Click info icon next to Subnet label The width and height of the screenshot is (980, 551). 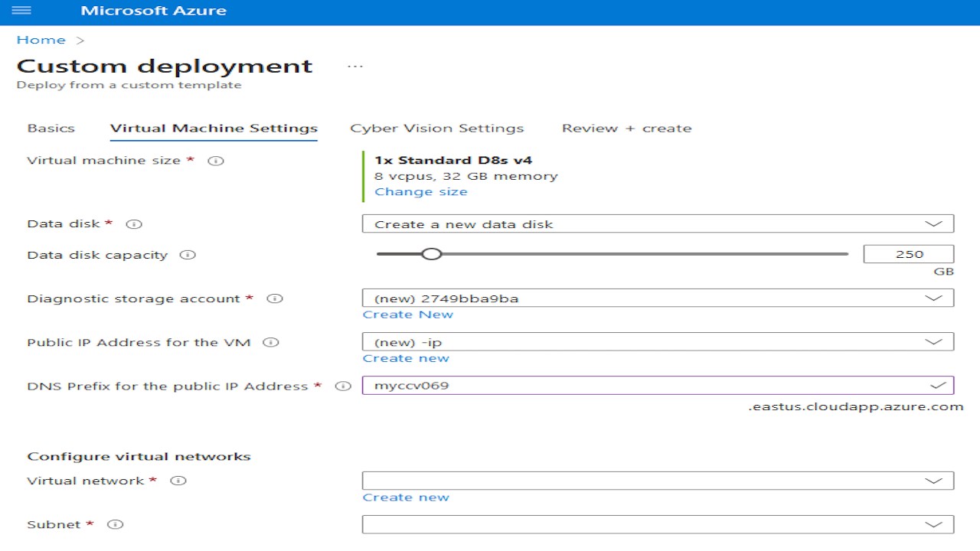coord(116,525)
